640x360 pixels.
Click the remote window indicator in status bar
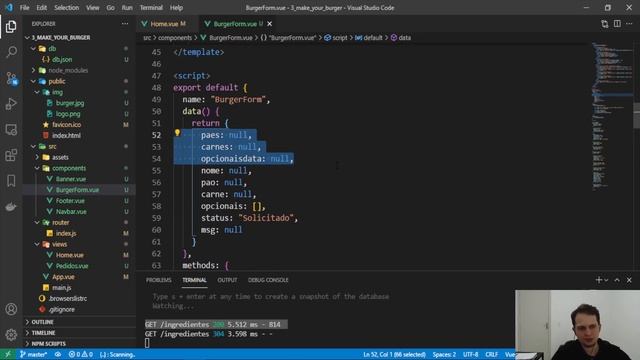click(x=8, y=354)
